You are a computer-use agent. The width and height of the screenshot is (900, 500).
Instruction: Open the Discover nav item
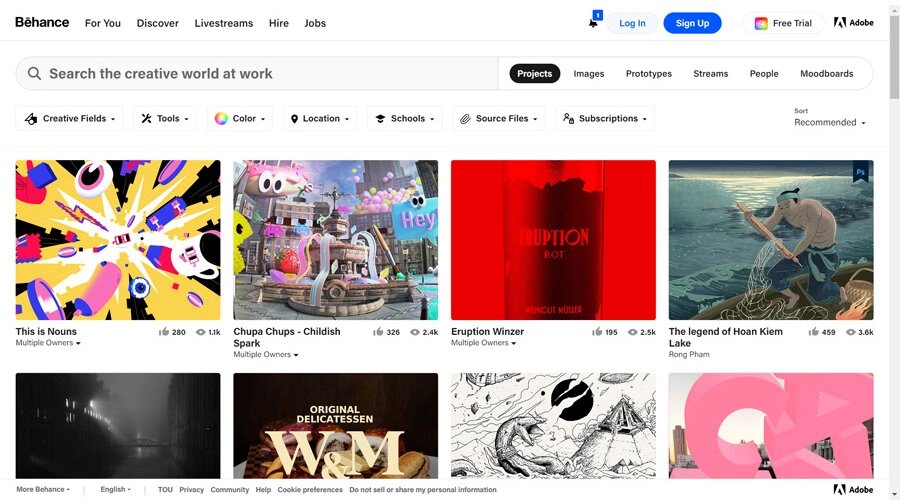157,23
